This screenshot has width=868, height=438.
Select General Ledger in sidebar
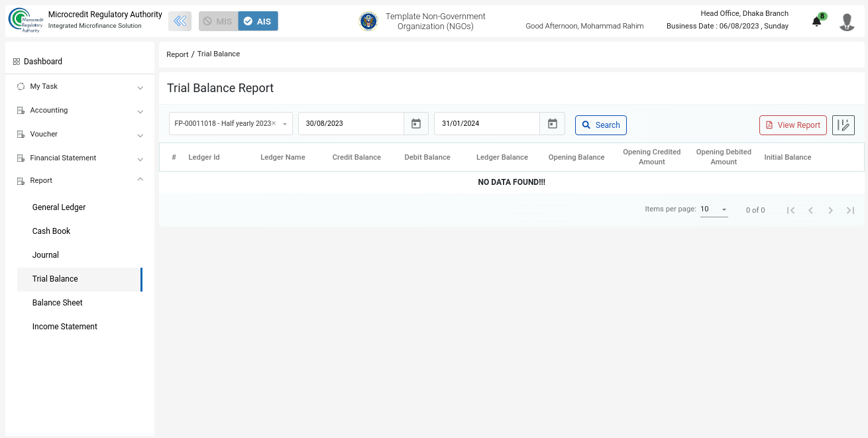[59, 207]
